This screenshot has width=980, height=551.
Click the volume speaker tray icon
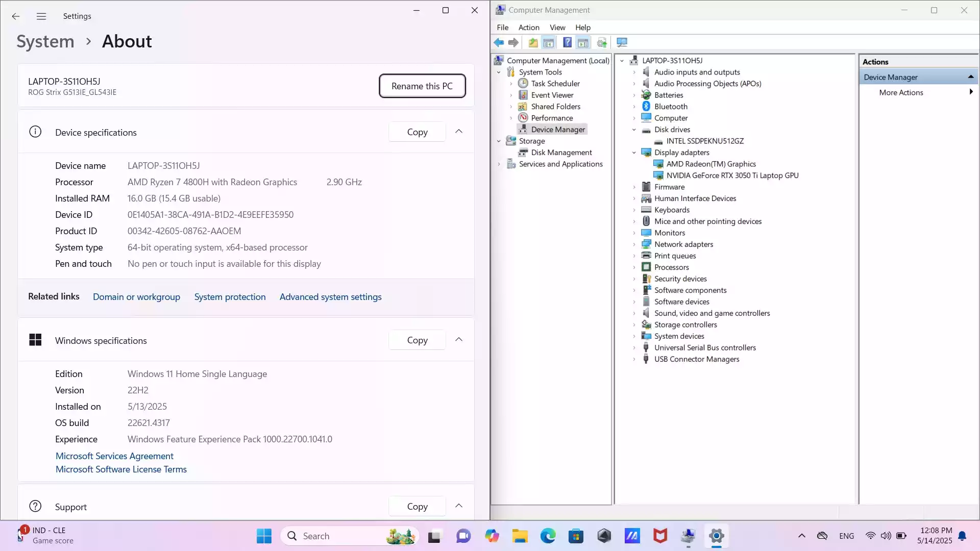(x=886, y=536)
